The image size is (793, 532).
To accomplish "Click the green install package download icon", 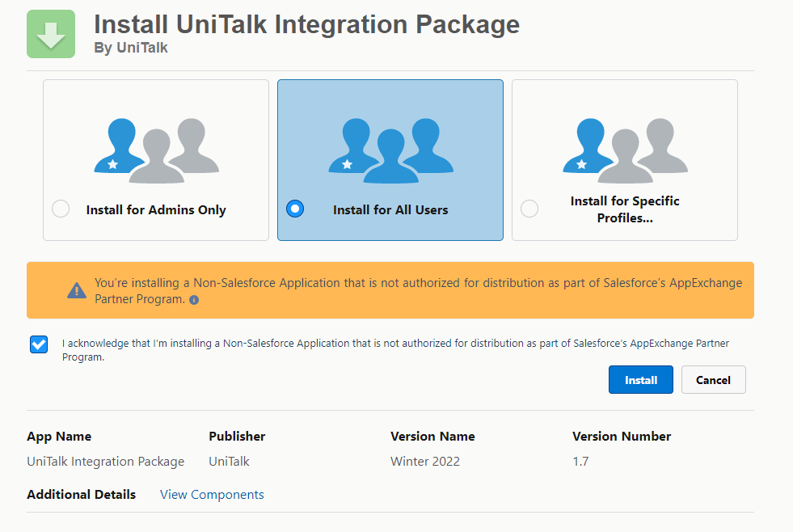I will pyautogui.click(x=51, y=34).
